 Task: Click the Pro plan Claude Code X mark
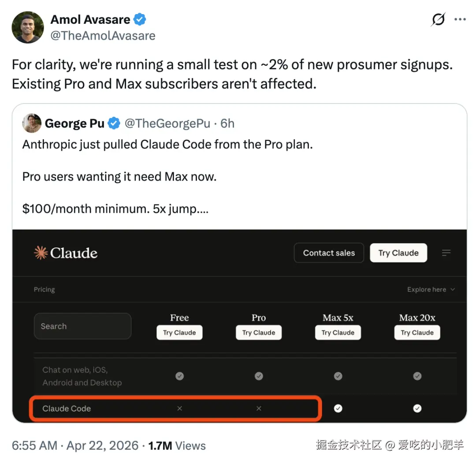click(259, 408)
